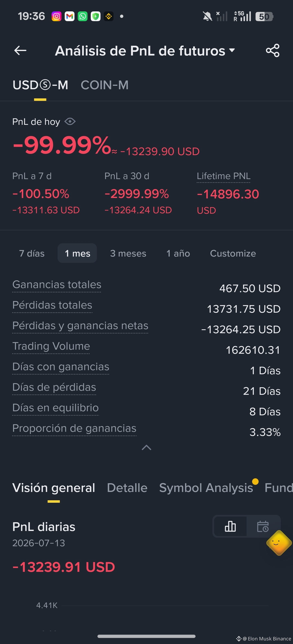Select the COIN-M tab
The image size is (293, 644).
[105, 85]
